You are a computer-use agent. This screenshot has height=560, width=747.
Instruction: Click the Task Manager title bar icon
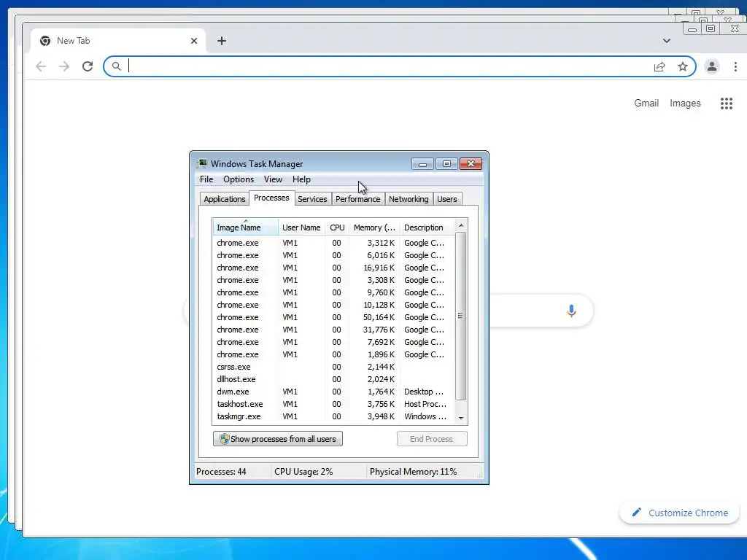tap(202, 164)
